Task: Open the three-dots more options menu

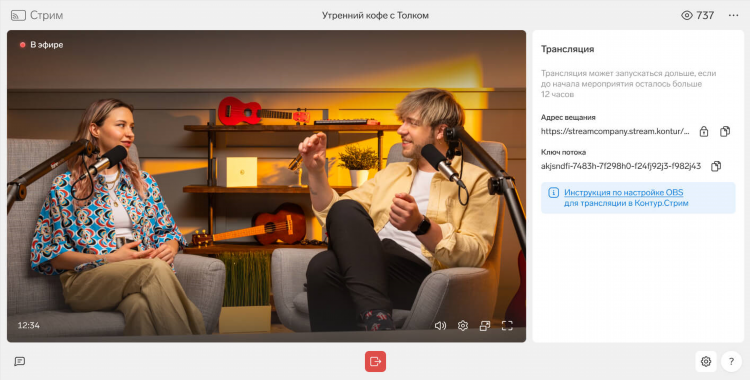Action: [x=733, y=15]
